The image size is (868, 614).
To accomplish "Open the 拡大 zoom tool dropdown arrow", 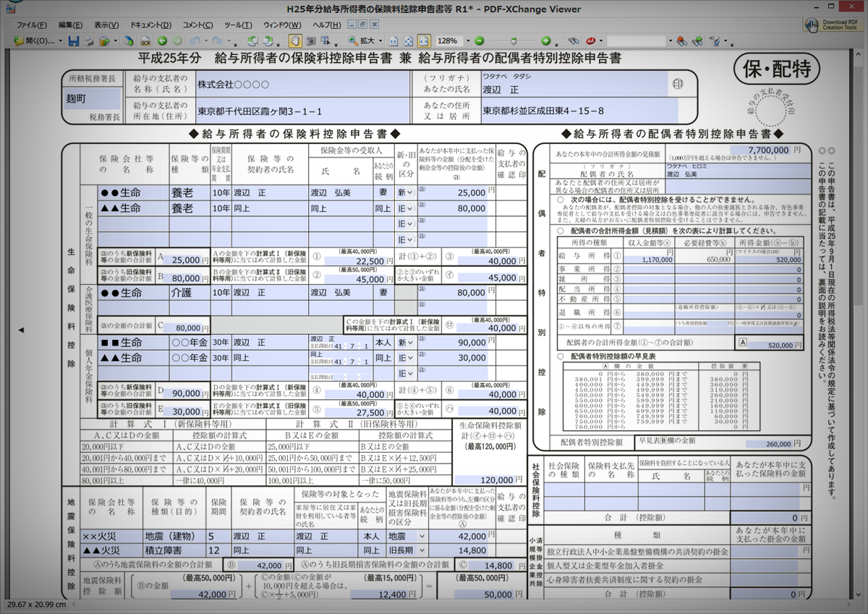I will (x=380, y=40).
